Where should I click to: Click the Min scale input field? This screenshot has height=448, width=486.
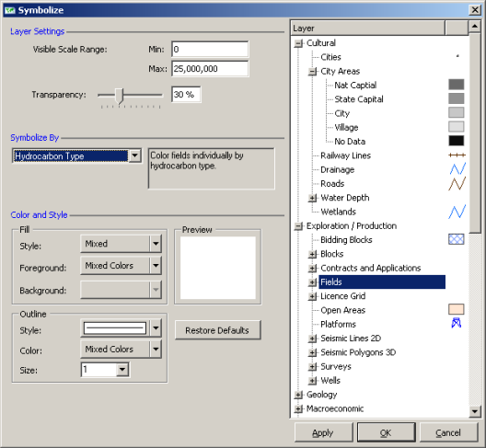coord(210,49)
